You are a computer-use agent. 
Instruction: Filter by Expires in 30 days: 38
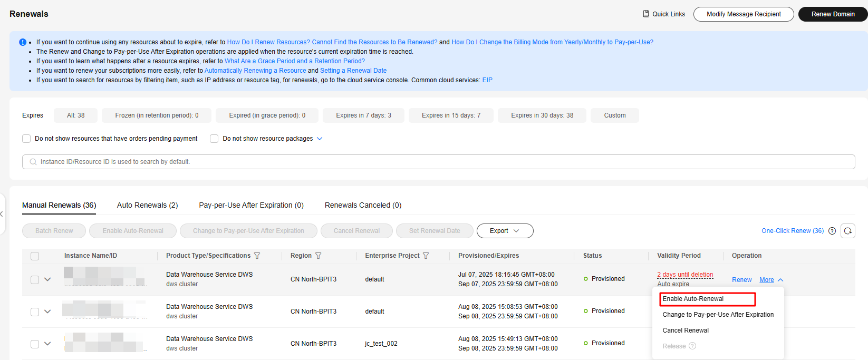click(x=542, y=115)
